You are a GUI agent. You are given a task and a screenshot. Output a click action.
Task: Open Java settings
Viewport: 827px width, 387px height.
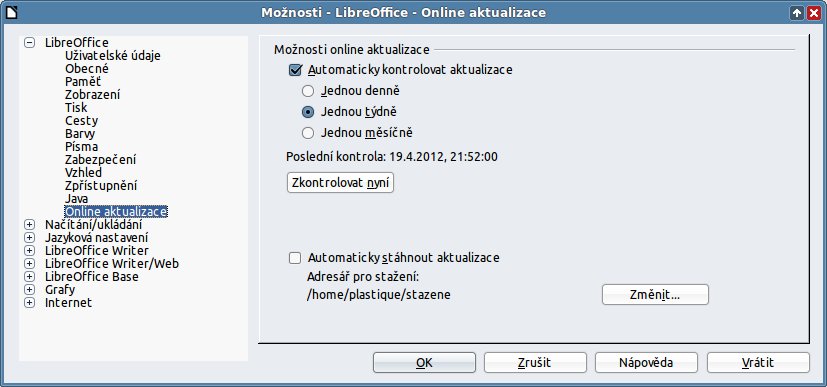[x=76, y=199]
